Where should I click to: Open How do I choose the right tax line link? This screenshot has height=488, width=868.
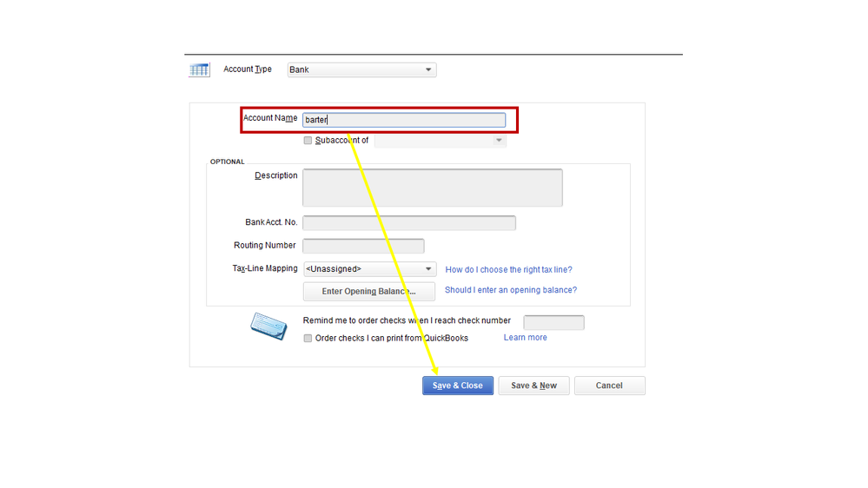[509, 269]
